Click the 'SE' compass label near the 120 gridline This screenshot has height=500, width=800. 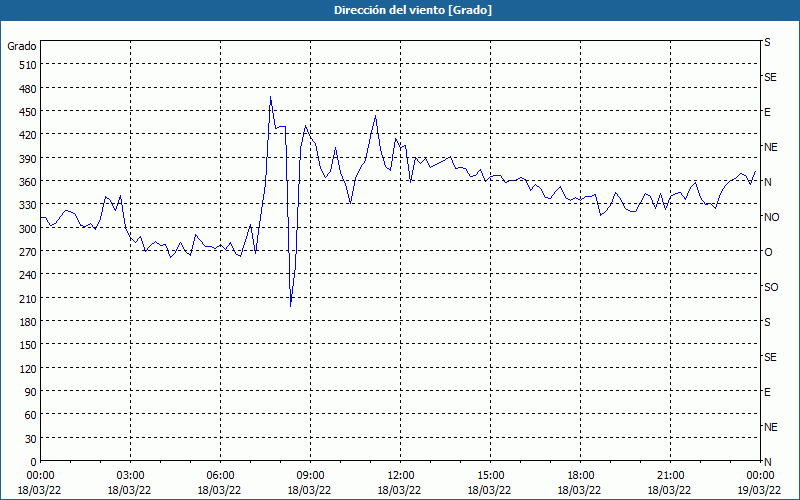point(770,358)
